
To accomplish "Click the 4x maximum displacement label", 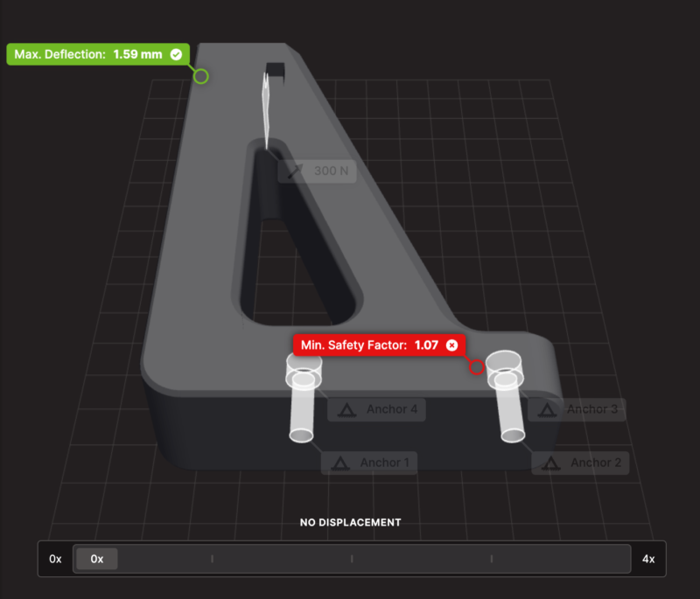I will pyautogui.click(x=648, y=559).
